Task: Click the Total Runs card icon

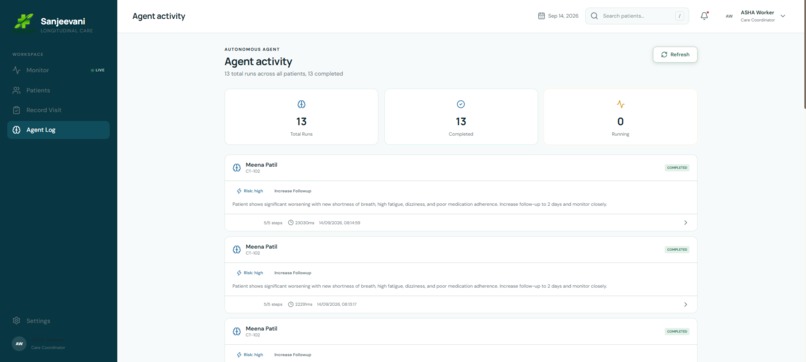Action: point(301,104)
